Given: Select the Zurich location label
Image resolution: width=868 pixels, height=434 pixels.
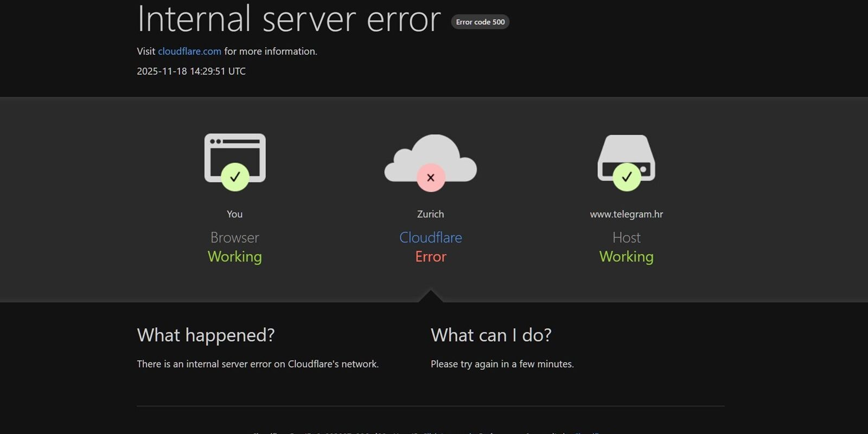Looking at the screenshot, I should tap(431, 214).
